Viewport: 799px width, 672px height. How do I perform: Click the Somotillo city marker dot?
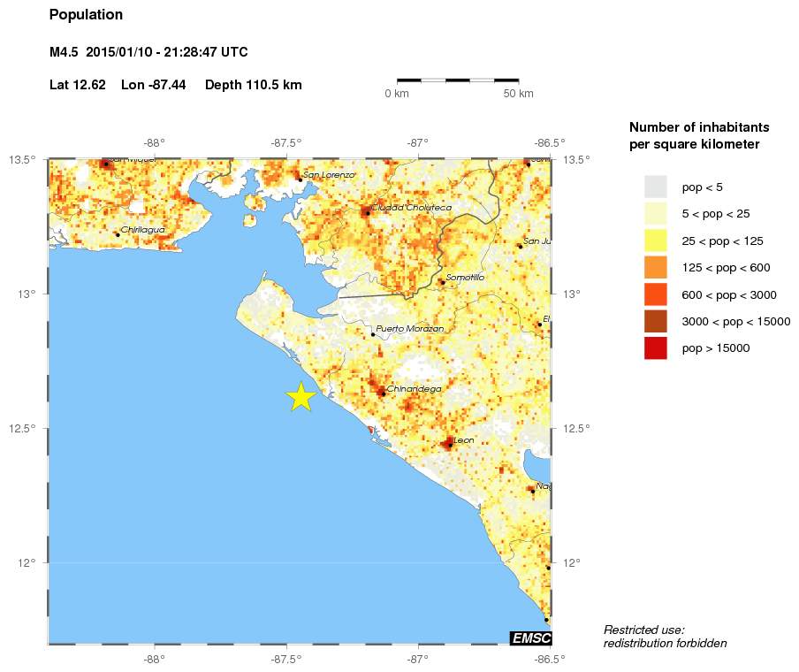pyautogui.click(x=442, y=282)
